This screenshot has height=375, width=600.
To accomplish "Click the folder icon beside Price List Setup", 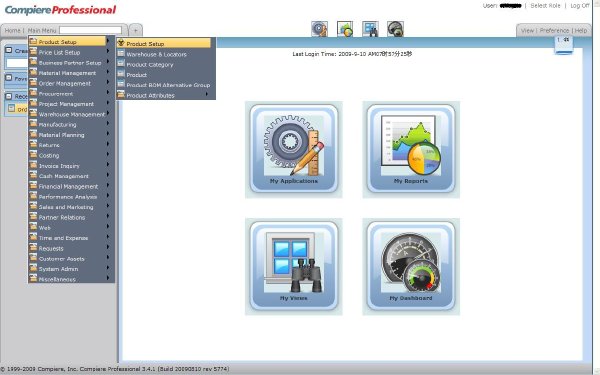I will [x=33, y=52].
